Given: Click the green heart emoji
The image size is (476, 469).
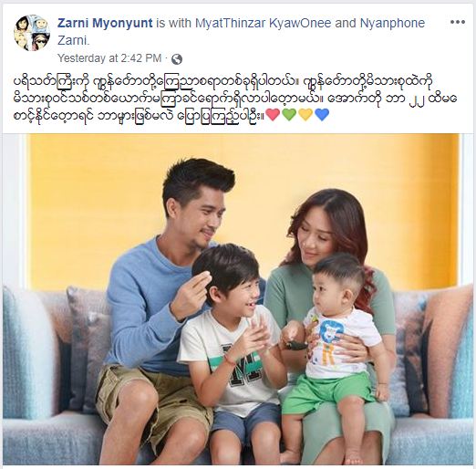Looking at the screenshot, I should [x=289, y=115].
